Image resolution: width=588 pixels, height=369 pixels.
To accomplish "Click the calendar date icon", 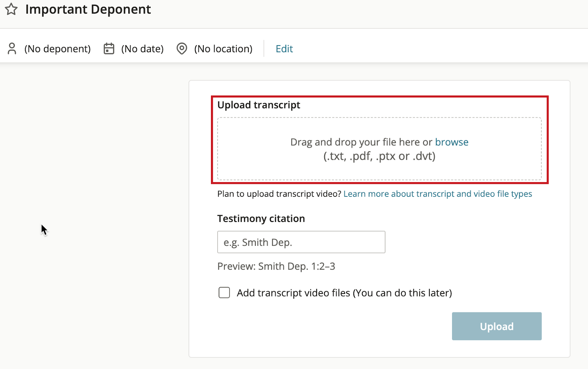I will (x=109, y=49).
